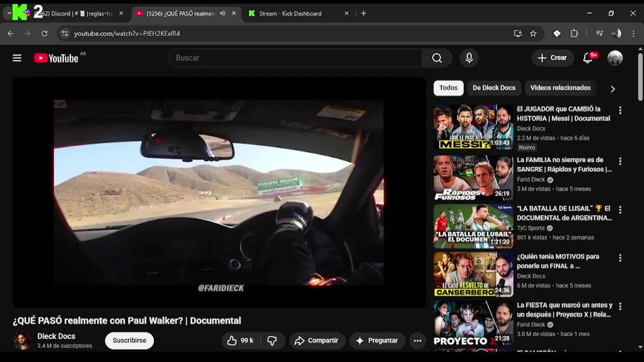Click the Suscribirse button
The width and height of the screenshot is (644, 362).
point(129,340)
